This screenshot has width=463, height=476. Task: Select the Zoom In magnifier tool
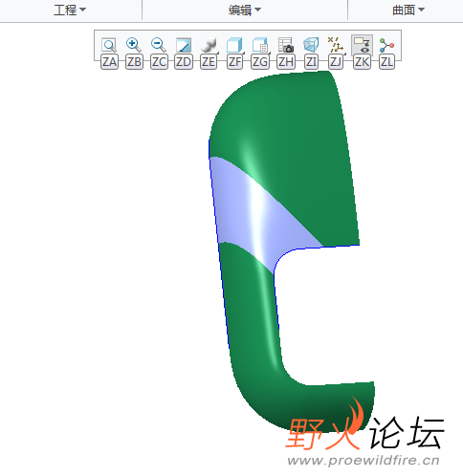pyautogui.click(x=134, y=45)
